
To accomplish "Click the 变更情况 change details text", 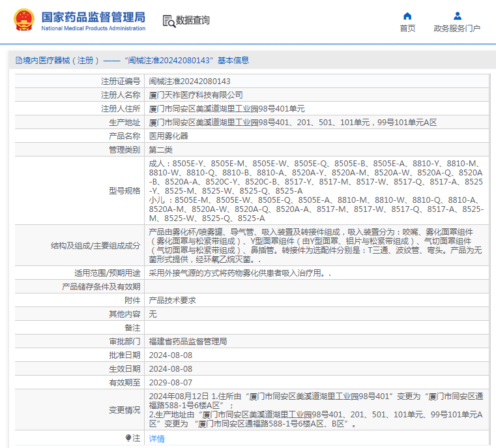I will (316, 410).
